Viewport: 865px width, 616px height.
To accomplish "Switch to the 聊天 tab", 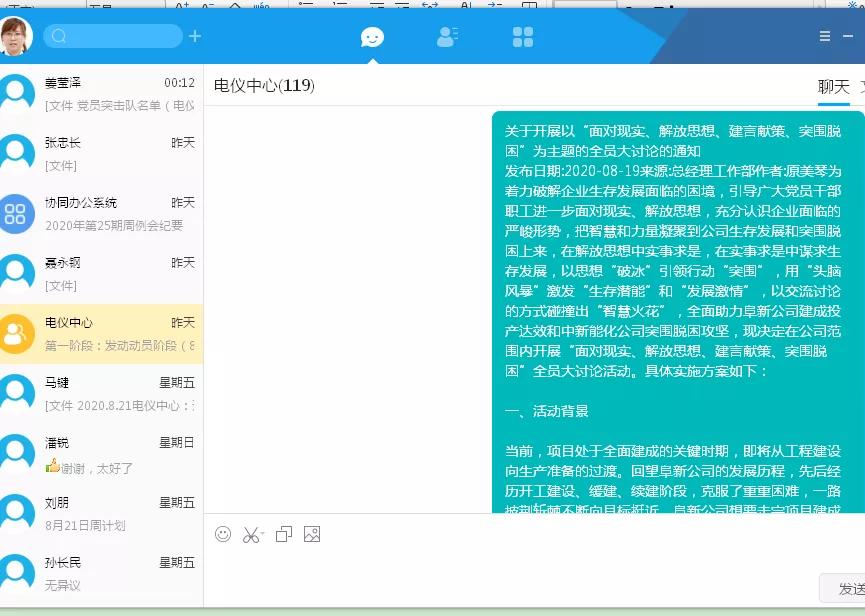I will (833, 87).
